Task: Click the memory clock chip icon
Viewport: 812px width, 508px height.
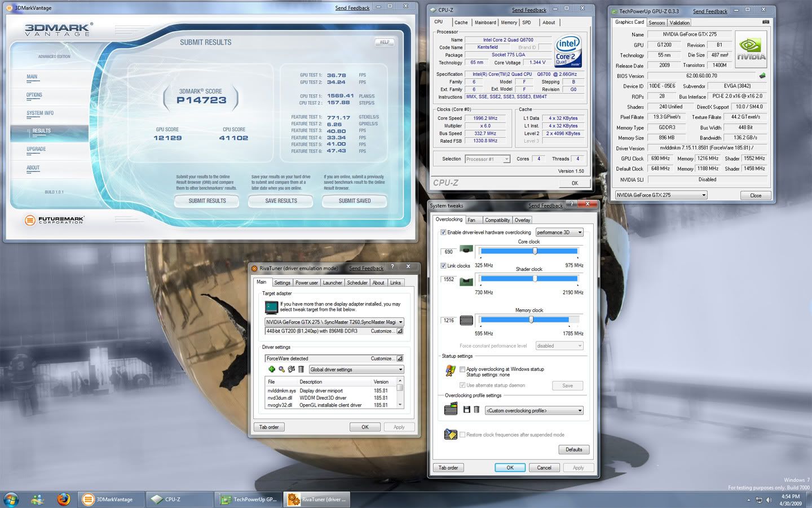Action: click(x=466, y=321)
